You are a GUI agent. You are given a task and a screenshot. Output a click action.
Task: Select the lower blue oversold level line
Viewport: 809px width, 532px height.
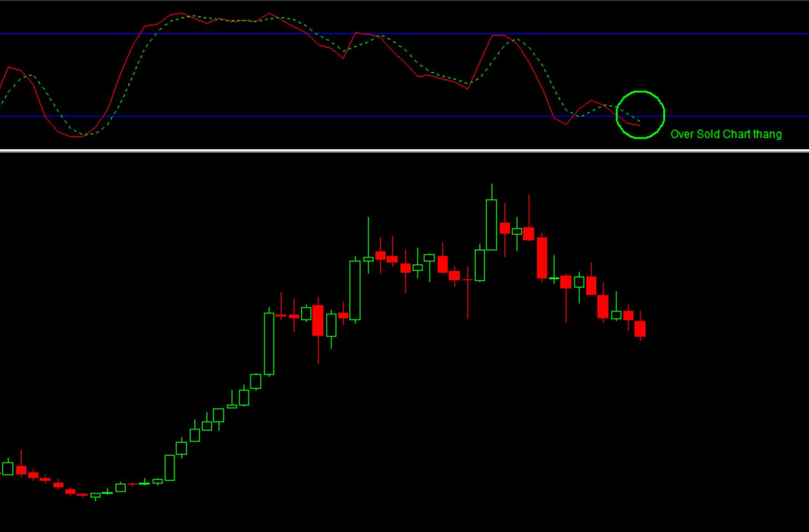click(404, 116)
